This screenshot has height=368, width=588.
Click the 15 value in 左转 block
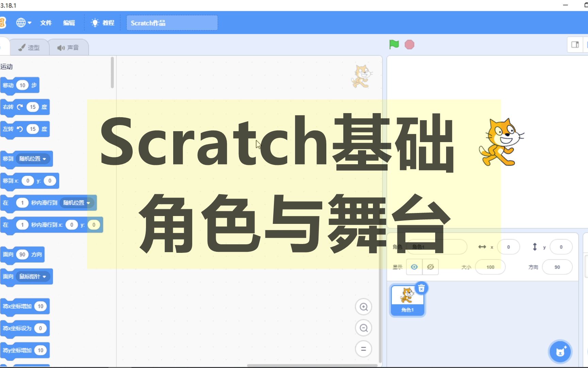pyautogui.click(x=33, y=129)
